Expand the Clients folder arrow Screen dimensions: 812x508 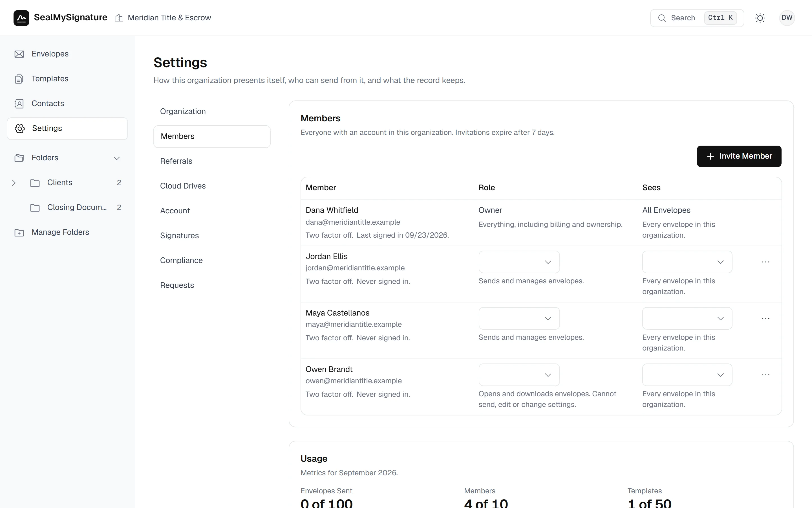14,183
